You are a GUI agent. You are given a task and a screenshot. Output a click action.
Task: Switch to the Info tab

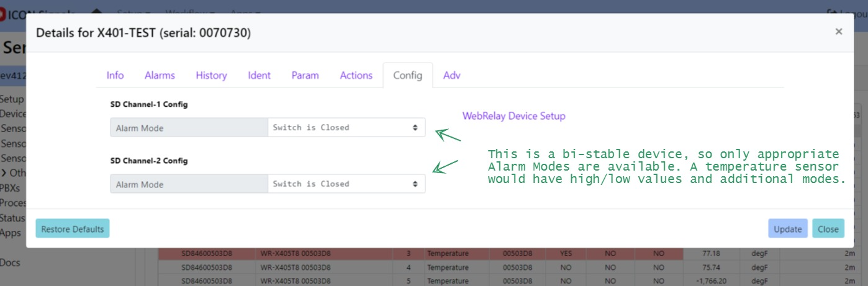coord(115,76)
